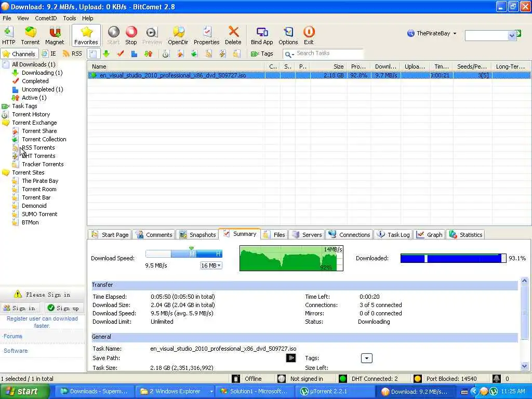Image resolution: width=532 pixels, height=399 pixels.
Task: Switch to the Files tab
Action: [275, 234]
